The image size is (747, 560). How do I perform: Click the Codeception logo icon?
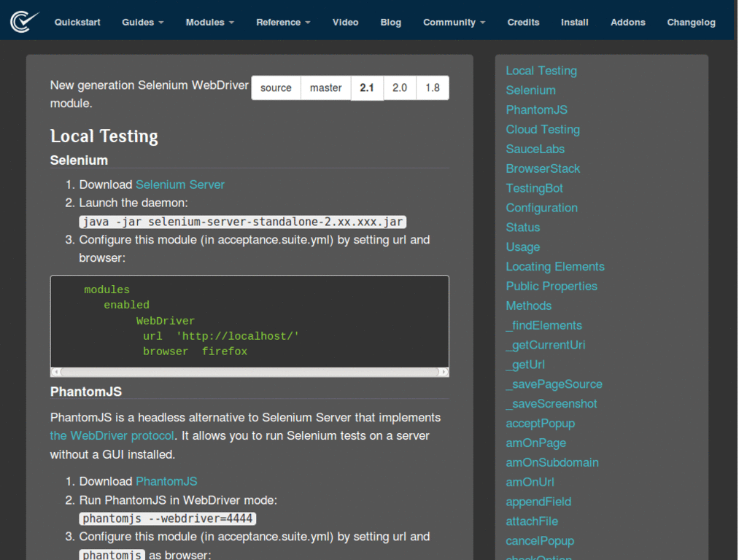[x=25, y=22]
